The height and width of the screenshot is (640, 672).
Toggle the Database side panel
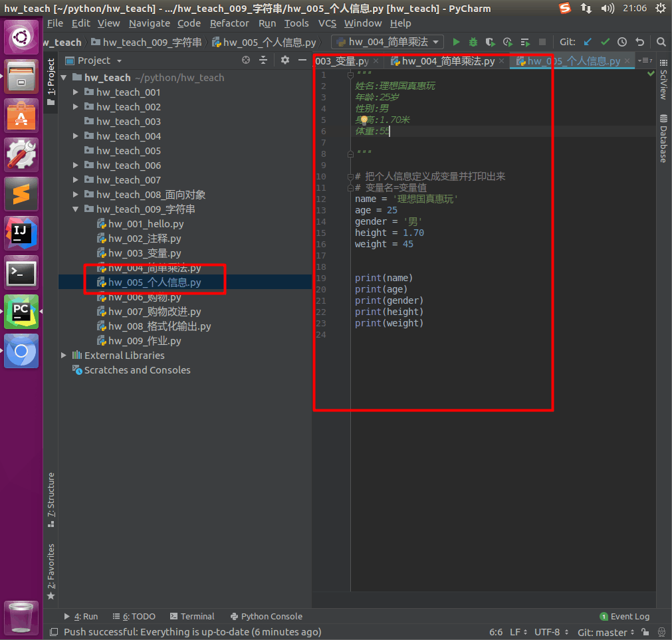coord(663,139)
